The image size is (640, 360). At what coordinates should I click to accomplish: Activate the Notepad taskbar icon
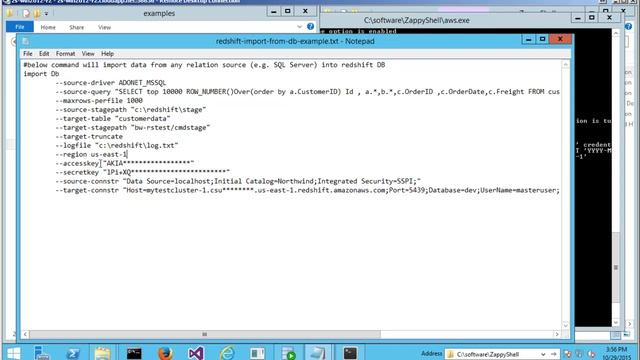(x=317, y=353)
